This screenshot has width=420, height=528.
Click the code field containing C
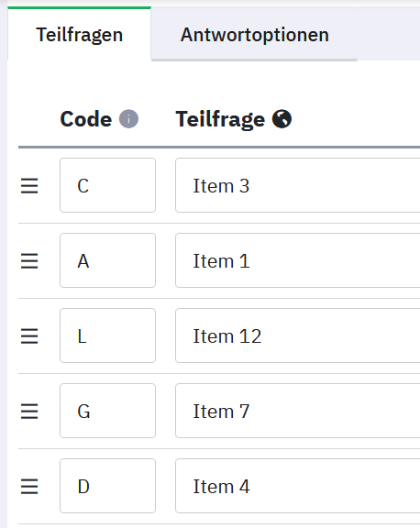(108, 185)
